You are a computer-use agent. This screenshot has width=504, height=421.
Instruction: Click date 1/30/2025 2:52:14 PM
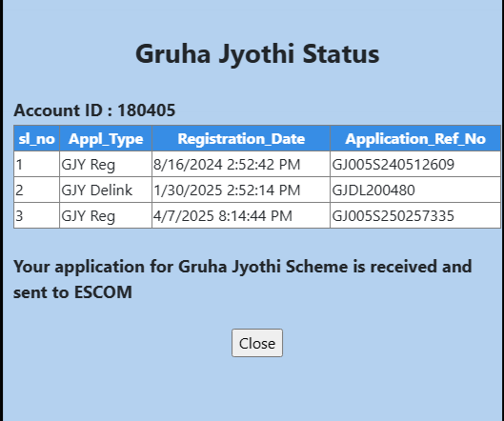pos(227,190)
